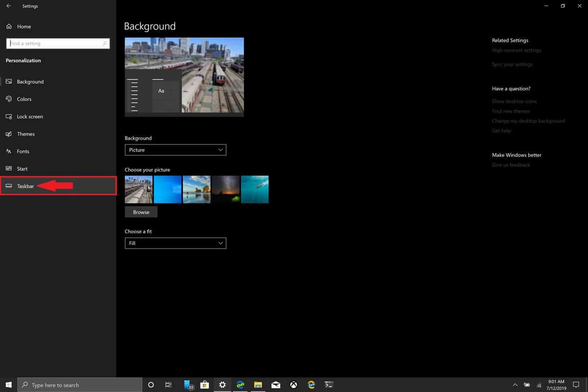Open the Taskbar settings page
This screenshot has height=392, width=588.
click(x=58, y=186)
